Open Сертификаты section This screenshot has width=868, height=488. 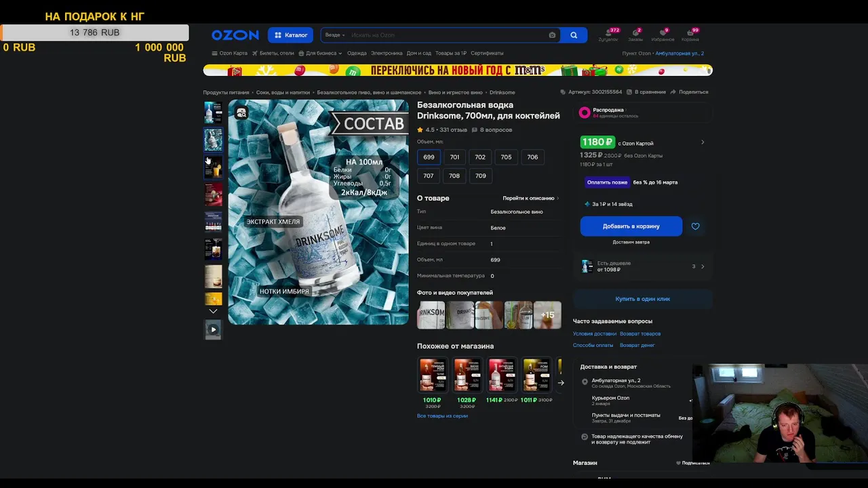487,53
